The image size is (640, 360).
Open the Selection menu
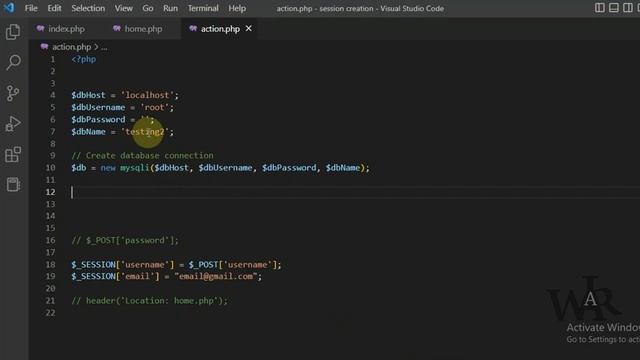[88, 8]
